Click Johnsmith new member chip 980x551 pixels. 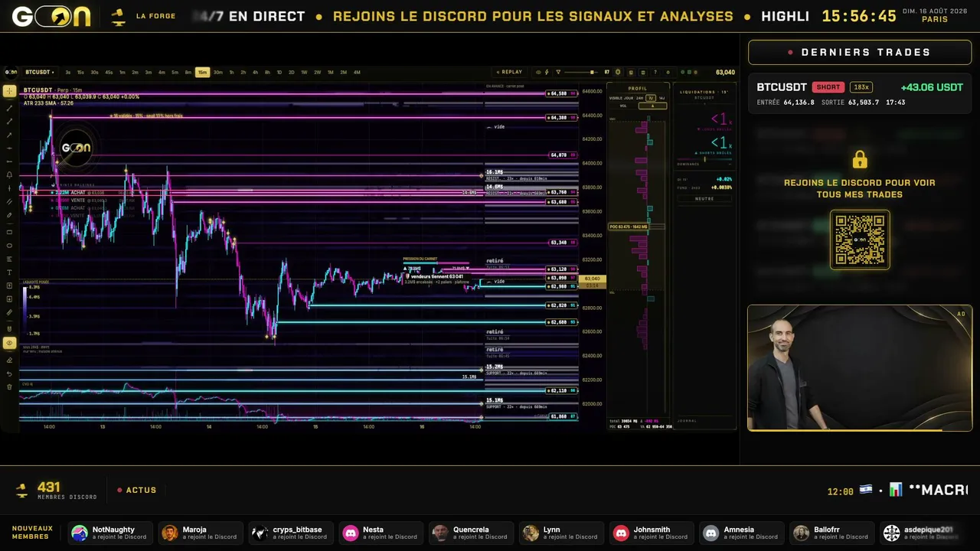coord(652,533)
